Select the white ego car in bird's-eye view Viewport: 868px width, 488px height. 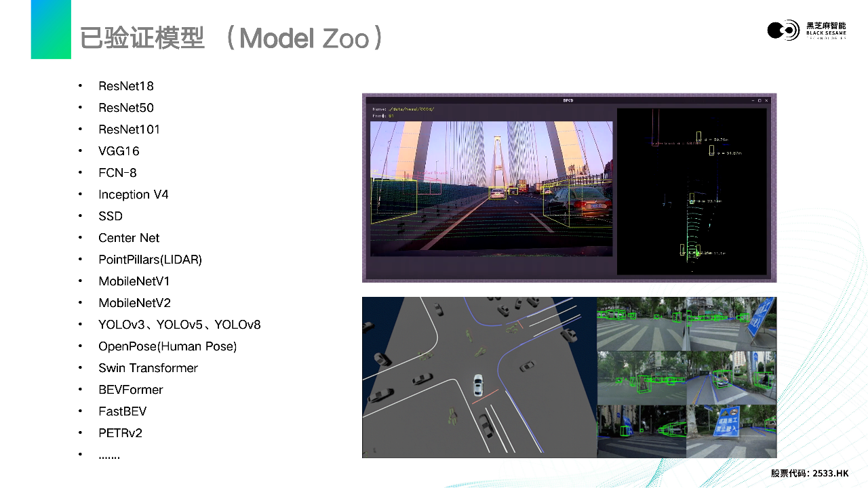tap(478, 385)
